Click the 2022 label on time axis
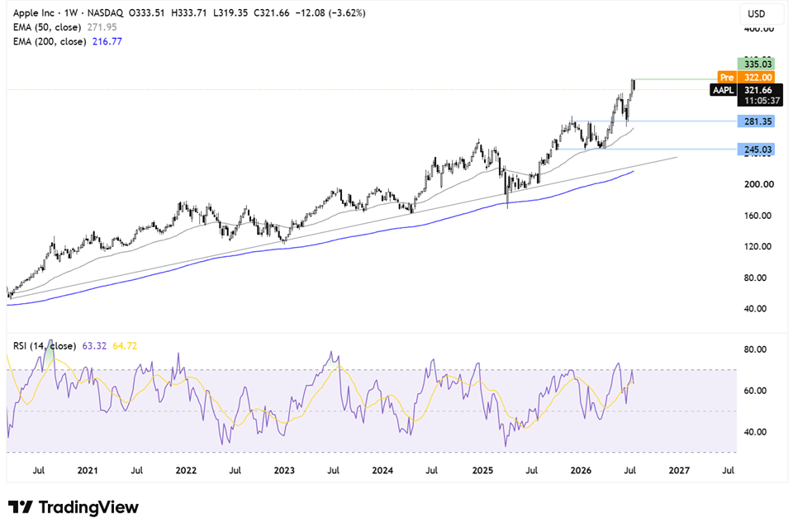Viewport: 812px width, 532px height. tap(186, 470)
